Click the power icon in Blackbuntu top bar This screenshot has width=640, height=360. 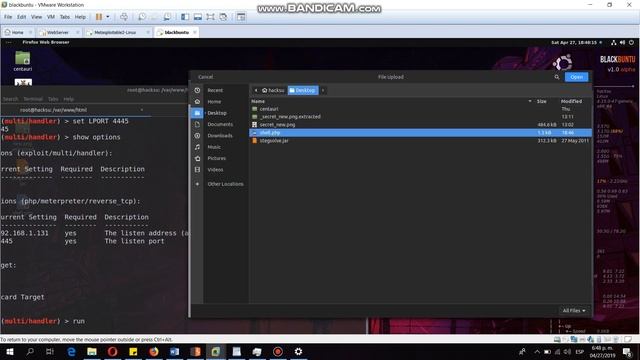[x=631, y=42]
